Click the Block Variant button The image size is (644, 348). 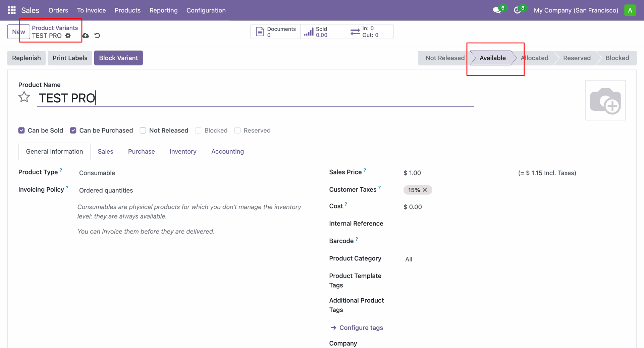point(118,58)
